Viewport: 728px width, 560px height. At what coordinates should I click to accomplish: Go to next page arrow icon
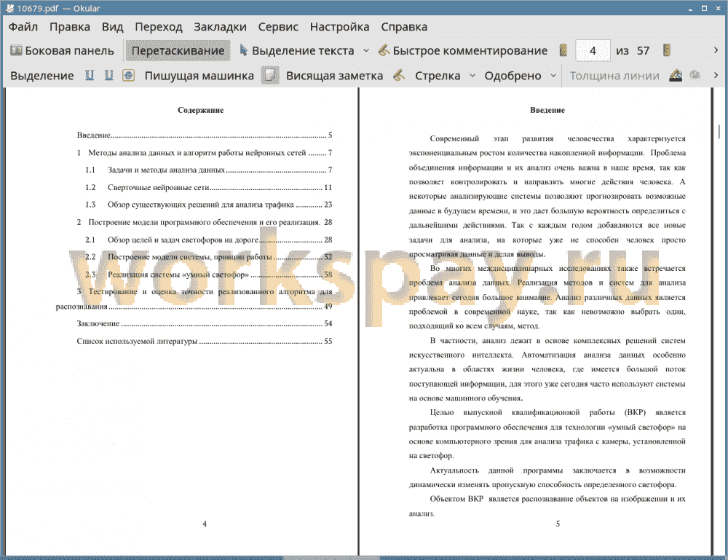coord(666,50)
